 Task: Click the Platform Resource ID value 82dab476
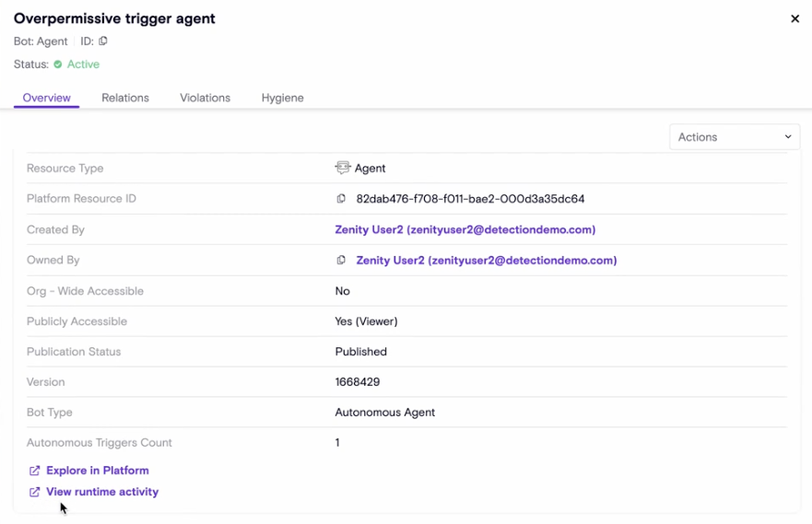tap(470, 199)
